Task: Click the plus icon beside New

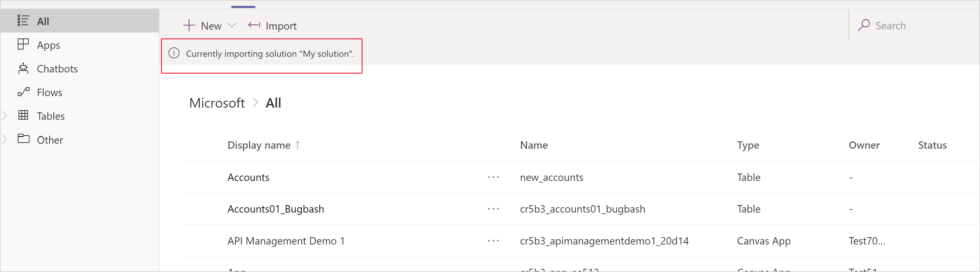Action: (189, 25)
